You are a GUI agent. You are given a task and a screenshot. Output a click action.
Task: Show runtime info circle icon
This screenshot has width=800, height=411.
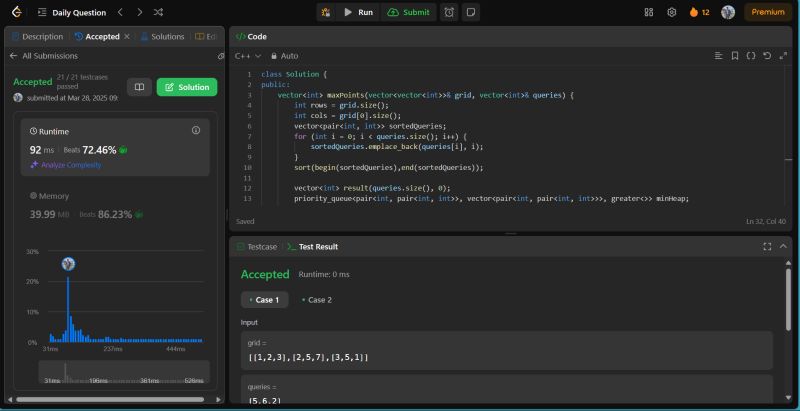(x=196, y=131)
